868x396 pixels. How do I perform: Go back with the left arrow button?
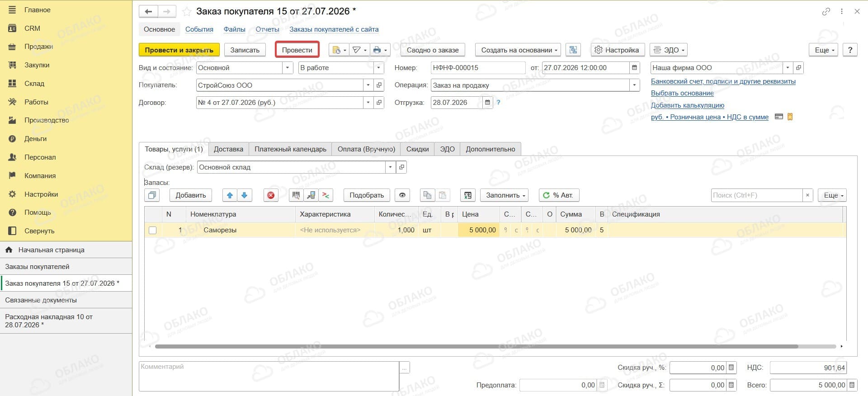pyautogui.click(x=148, y=11)
